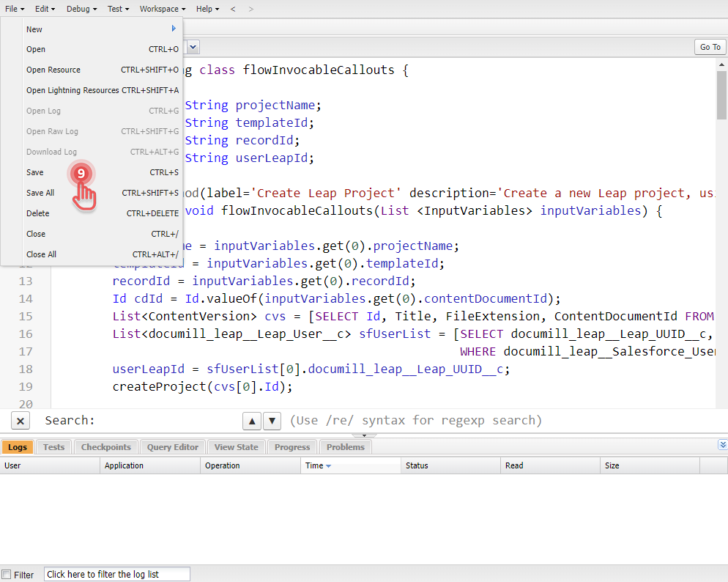
Task: Click the log list filter input field
Action: [116, 574]
